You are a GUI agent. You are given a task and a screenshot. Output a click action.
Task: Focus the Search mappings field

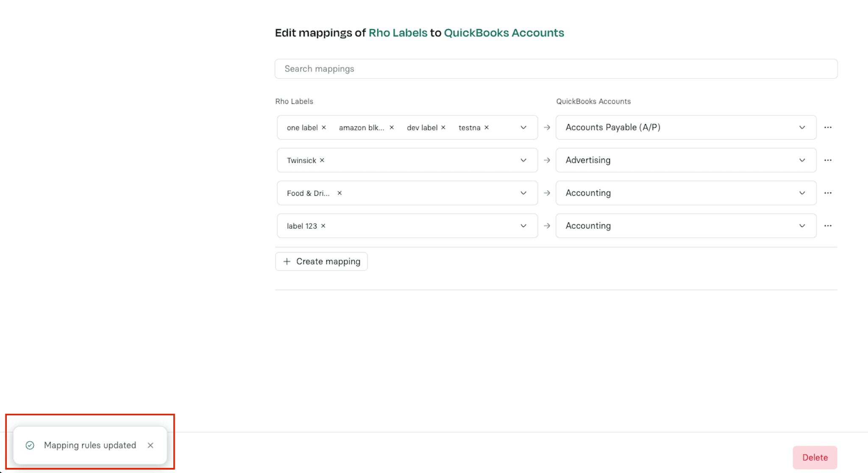pos(556,69)
